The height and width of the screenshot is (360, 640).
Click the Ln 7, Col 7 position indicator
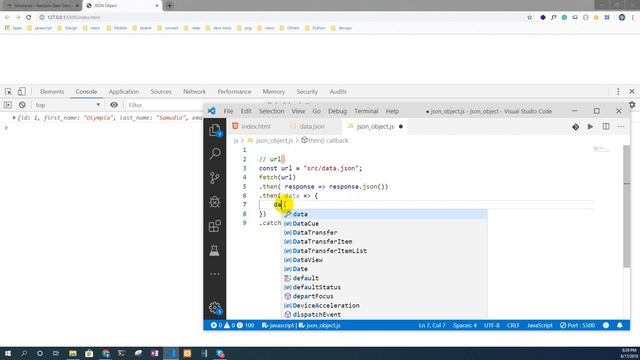pos(432,325)
